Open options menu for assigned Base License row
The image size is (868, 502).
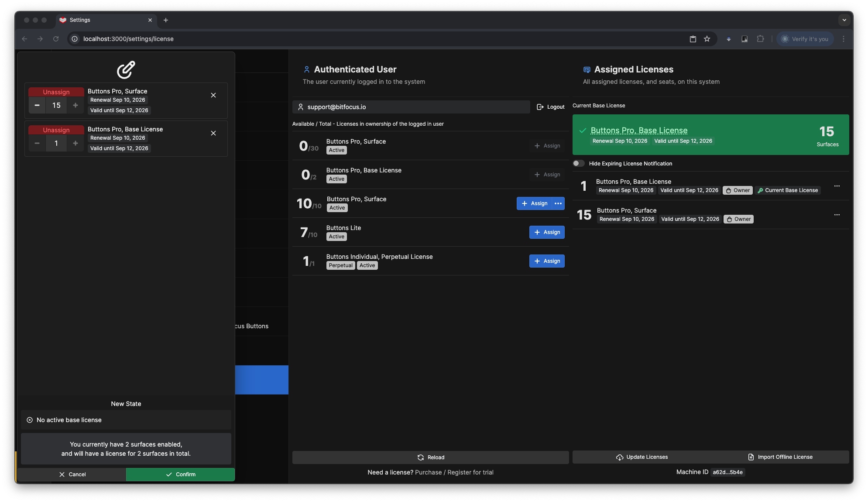(837, 186)
